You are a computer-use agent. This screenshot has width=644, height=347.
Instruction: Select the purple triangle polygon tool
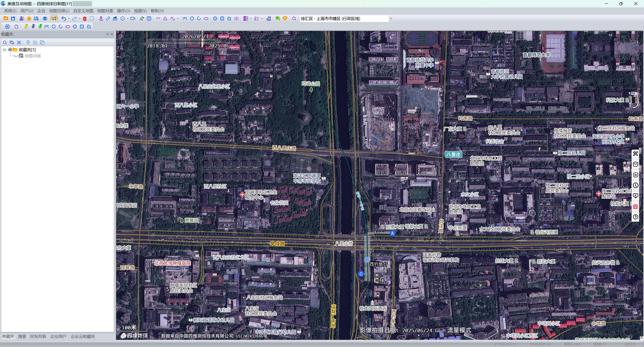point(165,19)
